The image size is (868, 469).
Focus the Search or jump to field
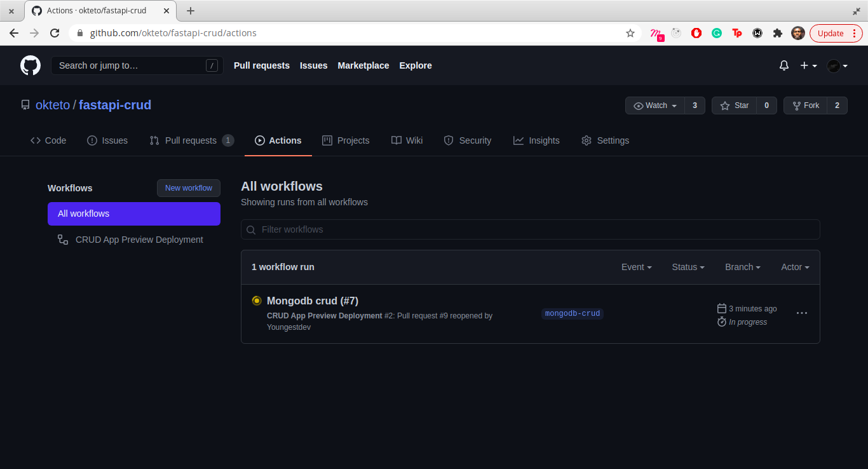point(137,65)
